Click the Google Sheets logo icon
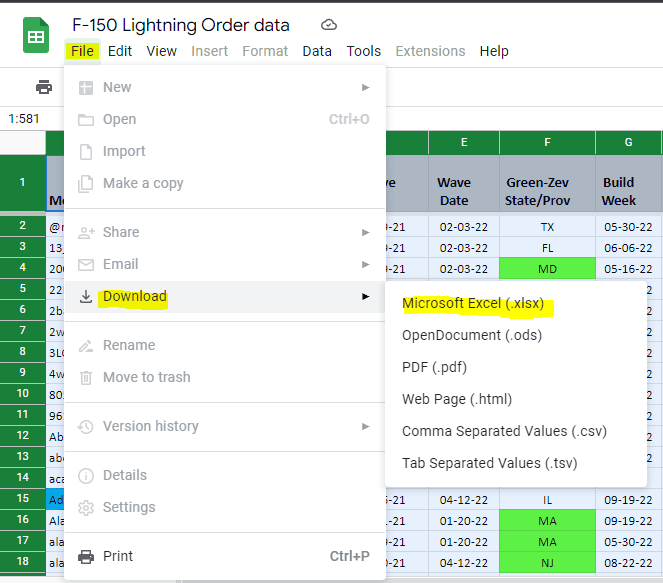The height and width of the screenshot is (583, 663). (x=36, y=37)
